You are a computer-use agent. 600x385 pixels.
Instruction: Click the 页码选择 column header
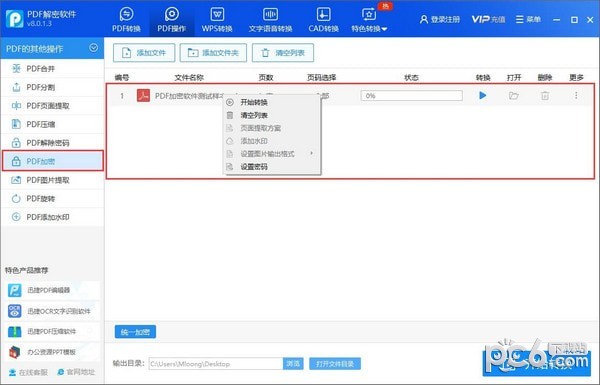click(x=321, y=78)
